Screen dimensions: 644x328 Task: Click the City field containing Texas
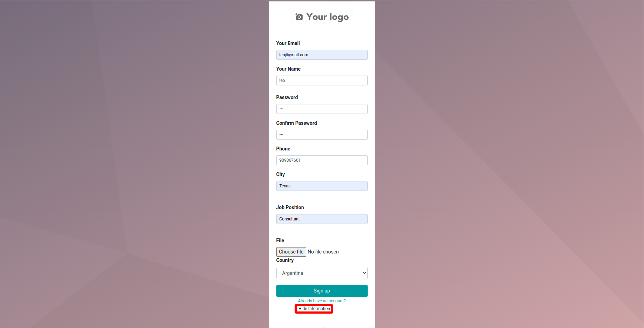(322, 186)
